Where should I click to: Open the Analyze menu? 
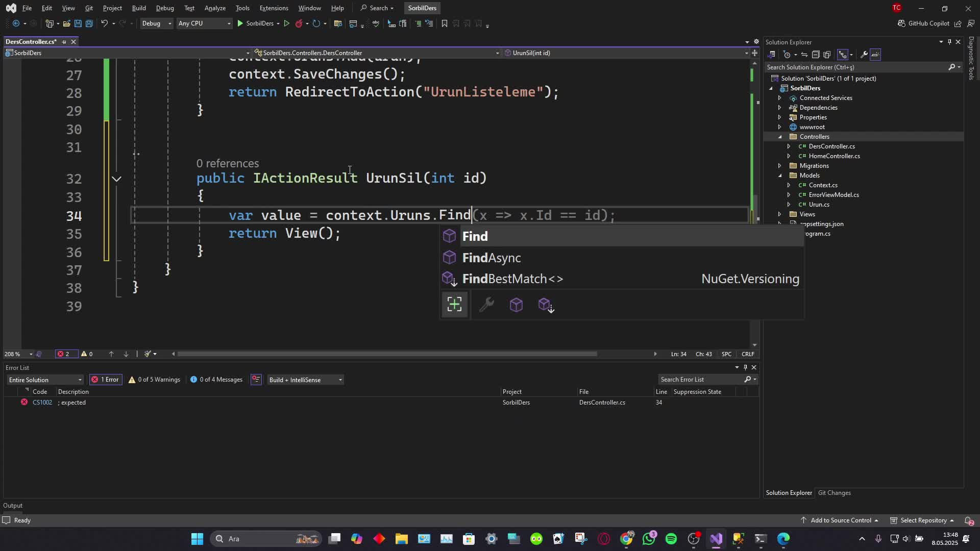(215, 8)
